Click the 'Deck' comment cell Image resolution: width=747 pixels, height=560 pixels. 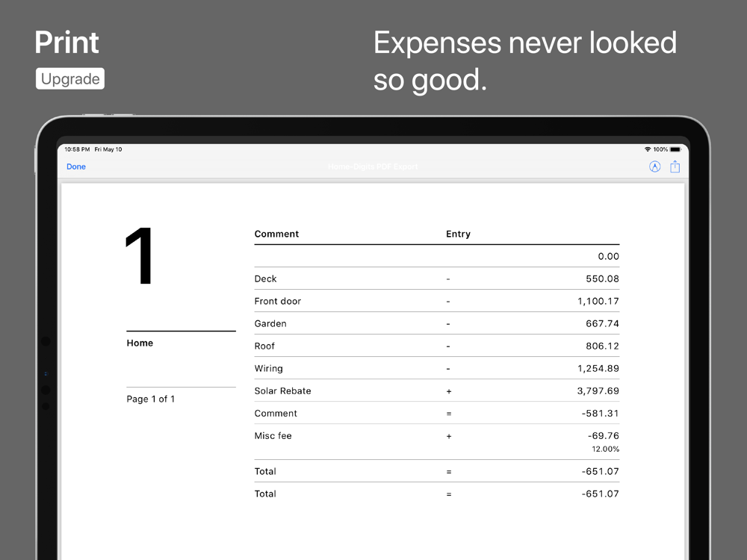(x=265, y=279)
